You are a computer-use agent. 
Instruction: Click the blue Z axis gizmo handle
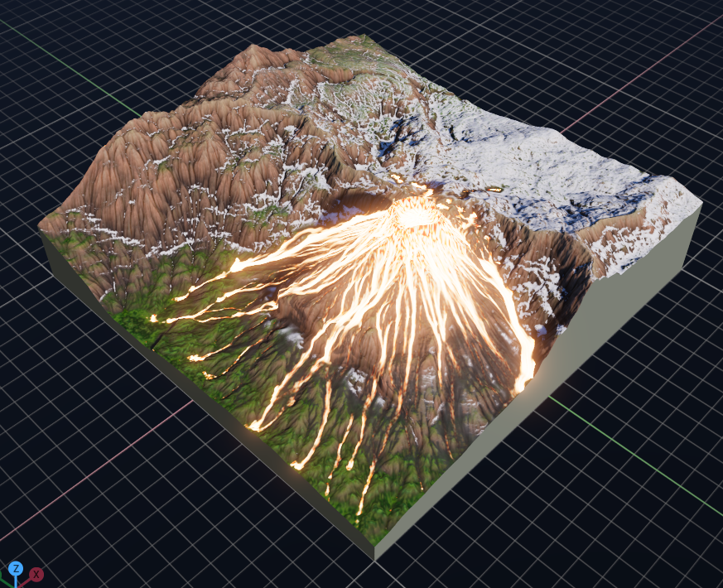[16, 568]
